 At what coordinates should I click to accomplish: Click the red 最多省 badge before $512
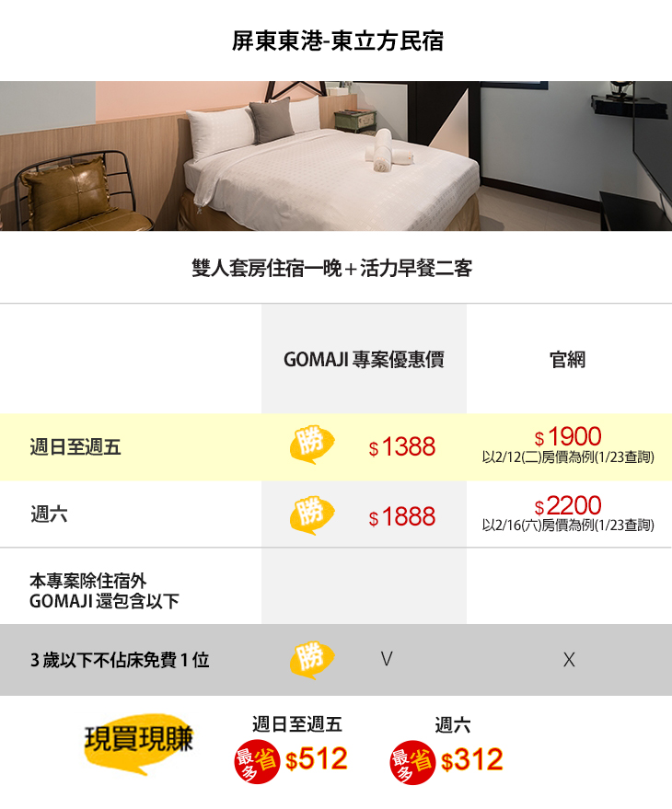click(x=257, y=761)
